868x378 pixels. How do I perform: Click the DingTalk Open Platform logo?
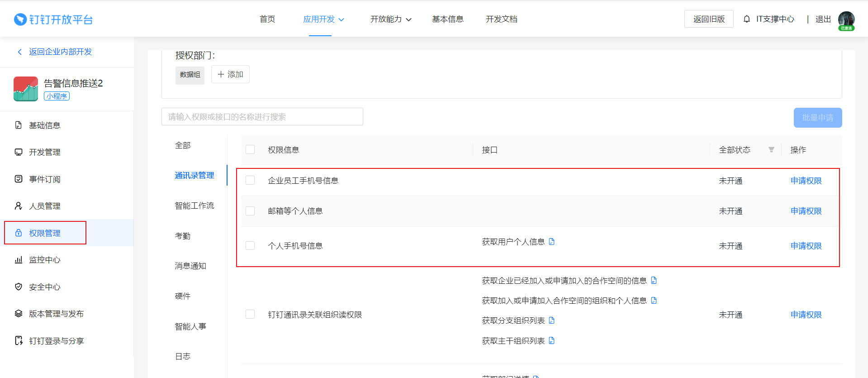(53, 19)
